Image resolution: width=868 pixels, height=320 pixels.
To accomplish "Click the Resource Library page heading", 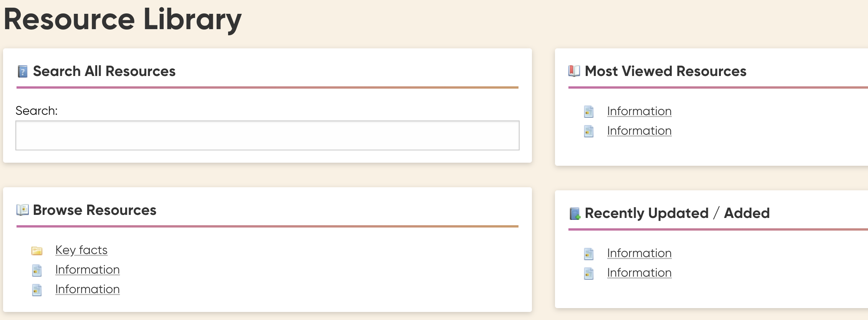I will (x=123, y=20).
